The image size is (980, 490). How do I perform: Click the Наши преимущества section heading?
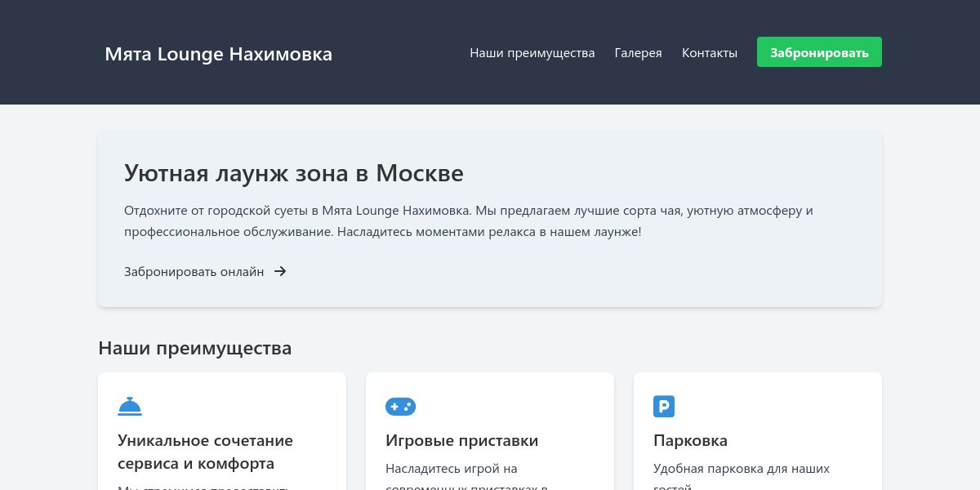coord(195,348)
